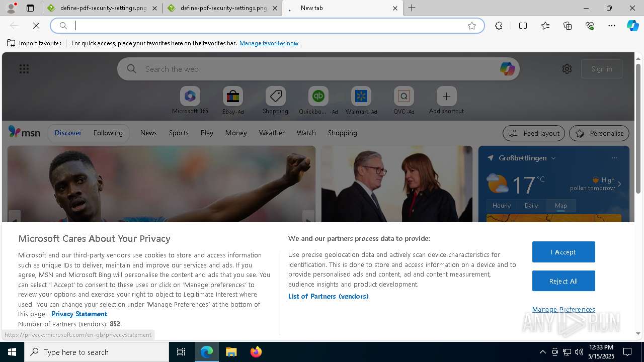The width and height of the screenshot is (644, 362).
Task: Open the Privacy Statement link
Action: coord(79,314)
